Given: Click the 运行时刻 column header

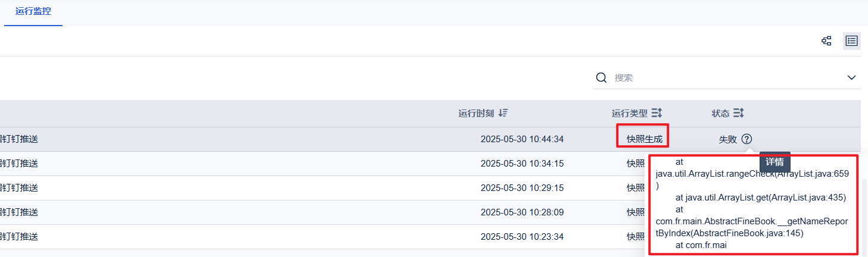Looking at the screenshot, I should 476,113.
